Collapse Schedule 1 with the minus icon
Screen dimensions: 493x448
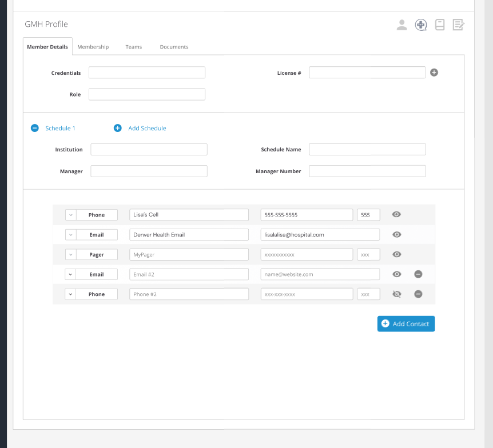[35, 129]
